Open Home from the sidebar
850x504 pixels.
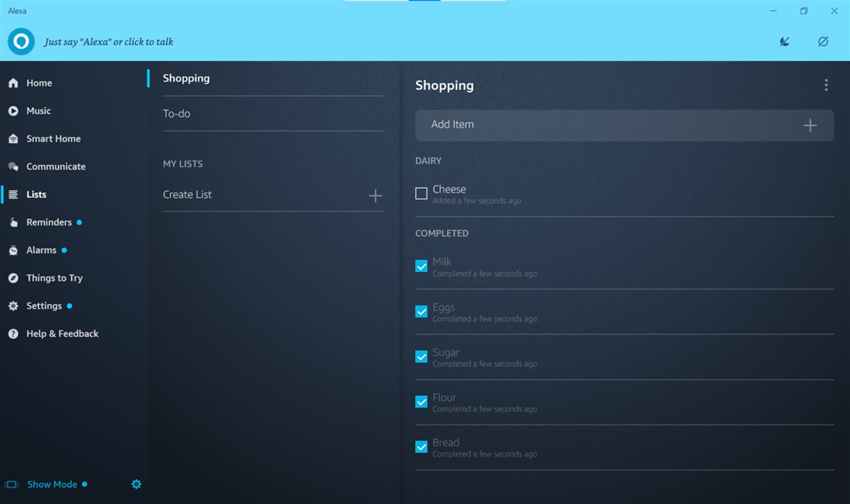click(x=38, y=83)
